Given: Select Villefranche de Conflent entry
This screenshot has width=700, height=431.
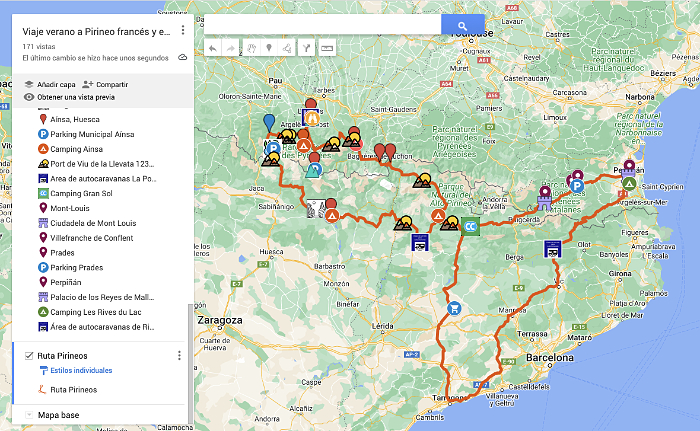Looking at the screenshot, I should click(x=92, y=238).
